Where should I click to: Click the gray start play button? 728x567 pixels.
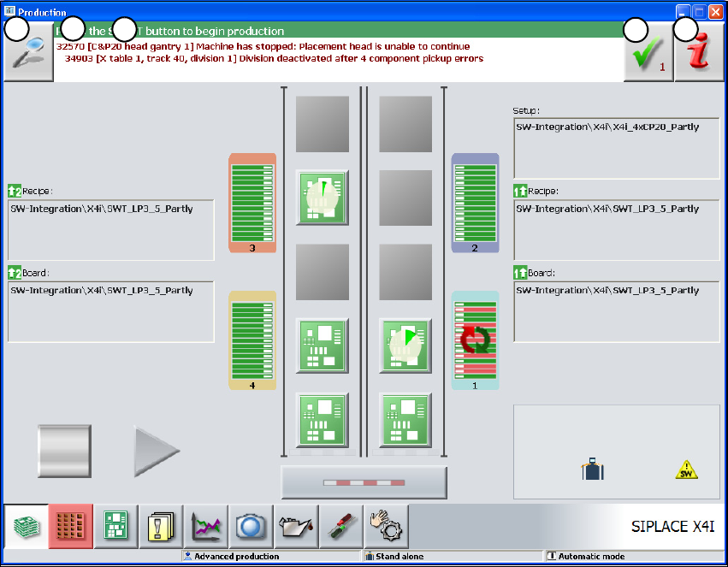point(157,451)
